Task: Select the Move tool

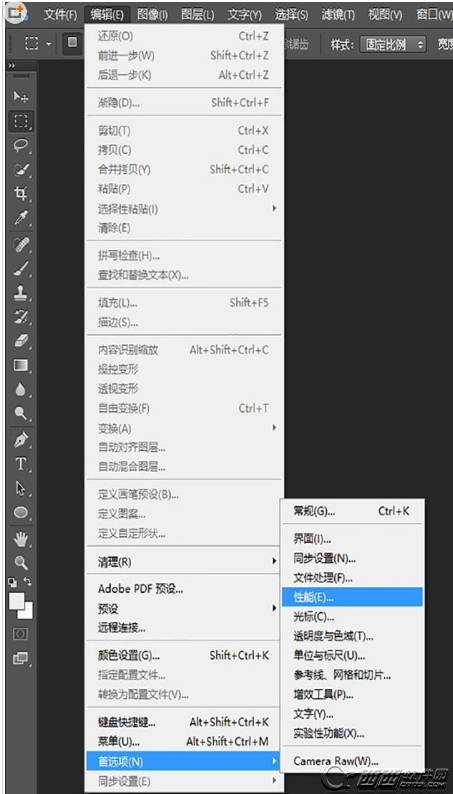Action: (x=21, y=96)
